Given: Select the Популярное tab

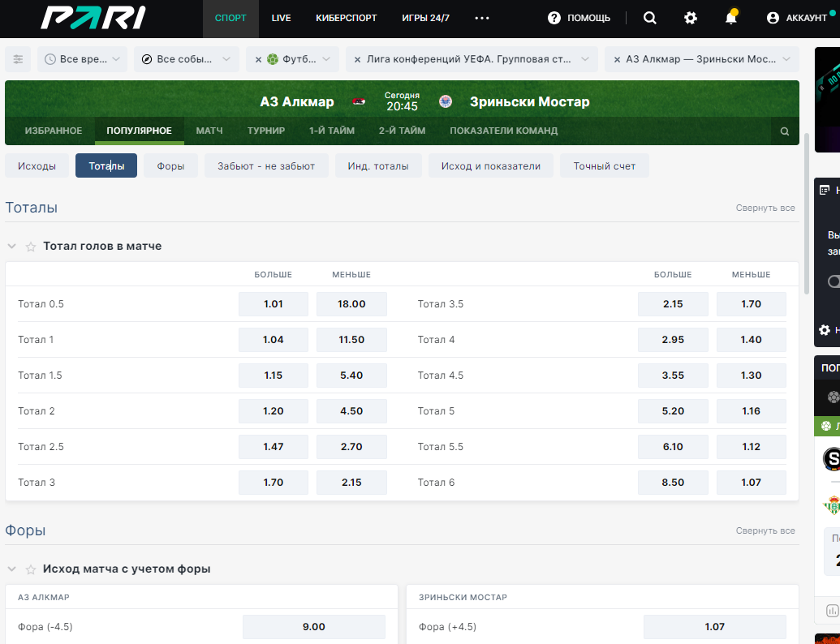Looking at the screenshot, I should (140, 131).
